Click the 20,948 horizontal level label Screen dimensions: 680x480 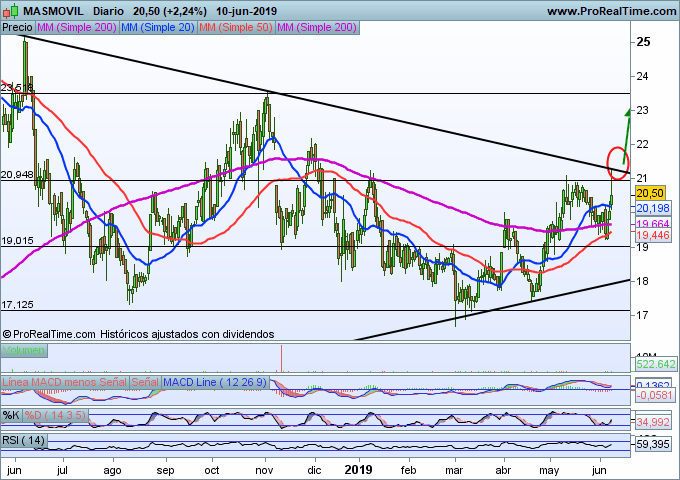click(17, 175)
